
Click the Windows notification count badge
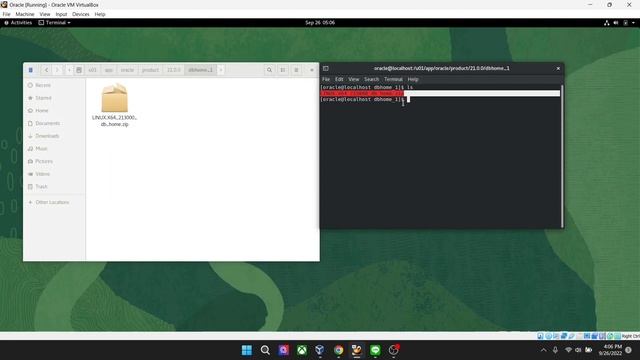tap(629, 350)
